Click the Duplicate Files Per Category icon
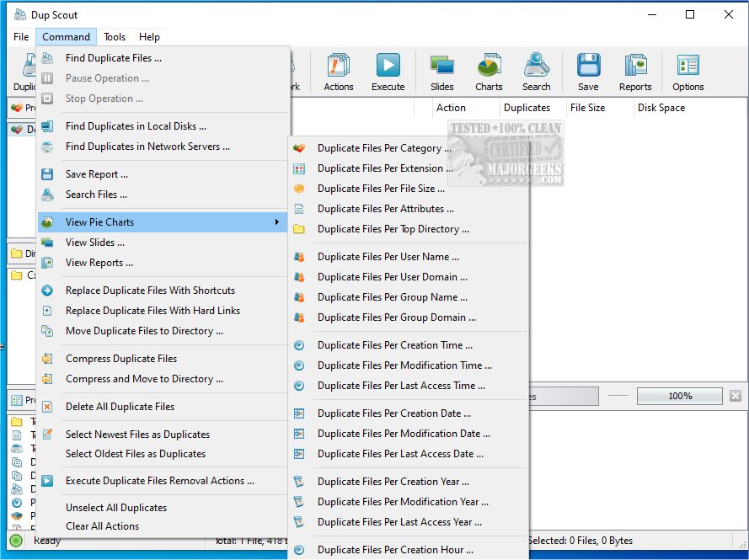Screen dimensions: 749x560 (x=299, y=148)
